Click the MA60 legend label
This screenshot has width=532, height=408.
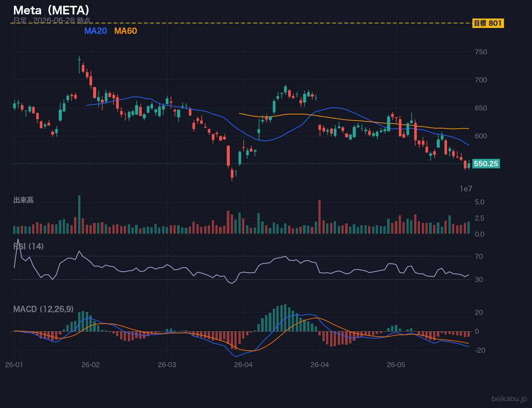[126, 31]
